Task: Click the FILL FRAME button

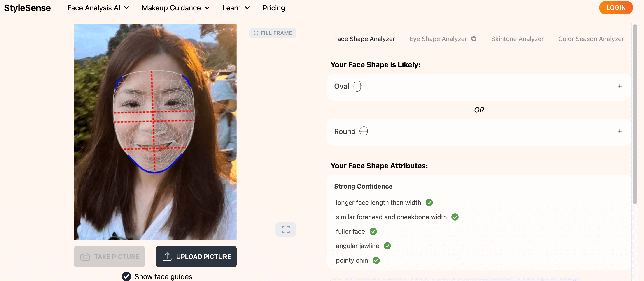Action: point(273,33)
